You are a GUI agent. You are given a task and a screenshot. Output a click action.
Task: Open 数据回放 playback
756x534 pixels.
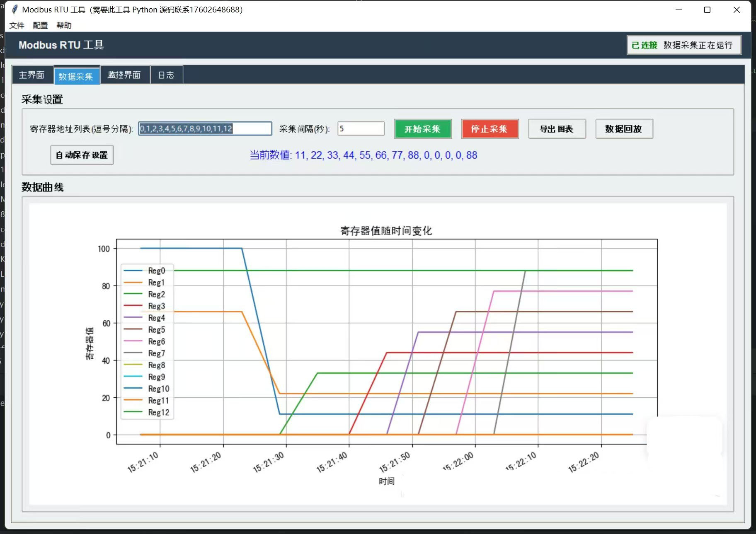624,129
